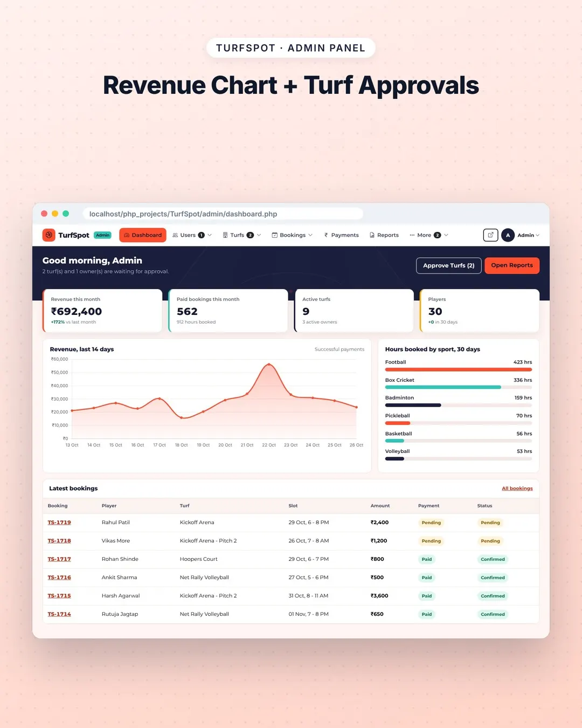Click the Volleyball sport label

(397, 451)
